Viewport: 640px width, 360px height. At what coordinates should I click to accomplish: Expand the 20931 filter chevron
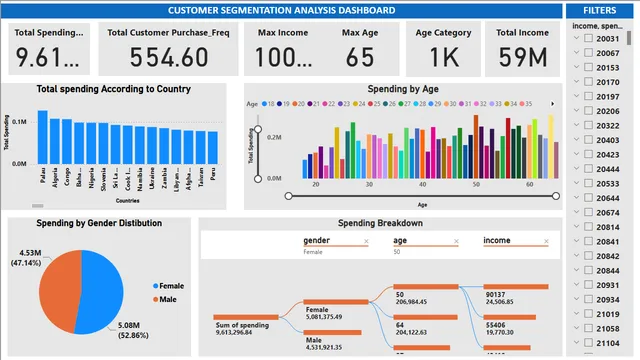(x=576, y=284)
